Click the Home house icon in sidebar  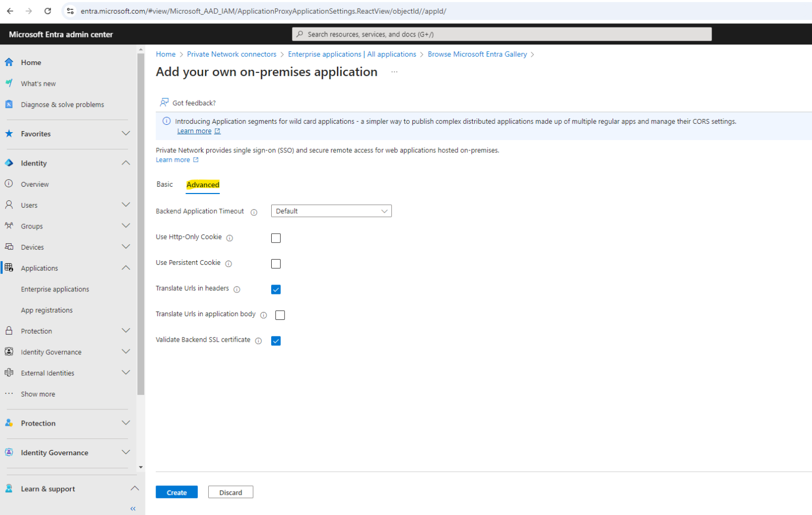[x=9, y=62]
